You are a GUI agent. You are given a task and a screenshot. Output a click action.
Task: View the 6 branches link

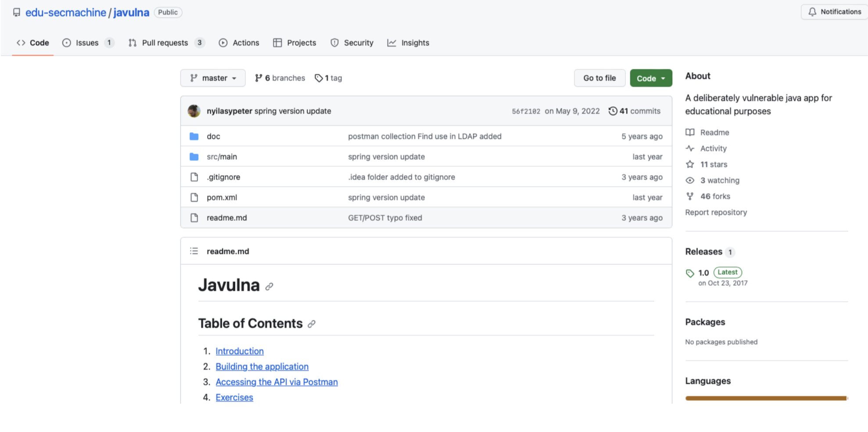tap(280, 78)
